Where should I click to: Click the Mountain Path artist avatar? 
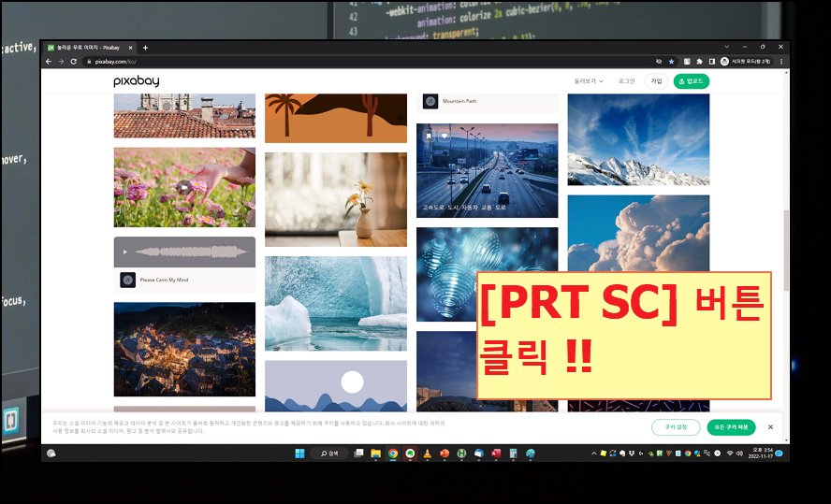[x=430, y=101]
